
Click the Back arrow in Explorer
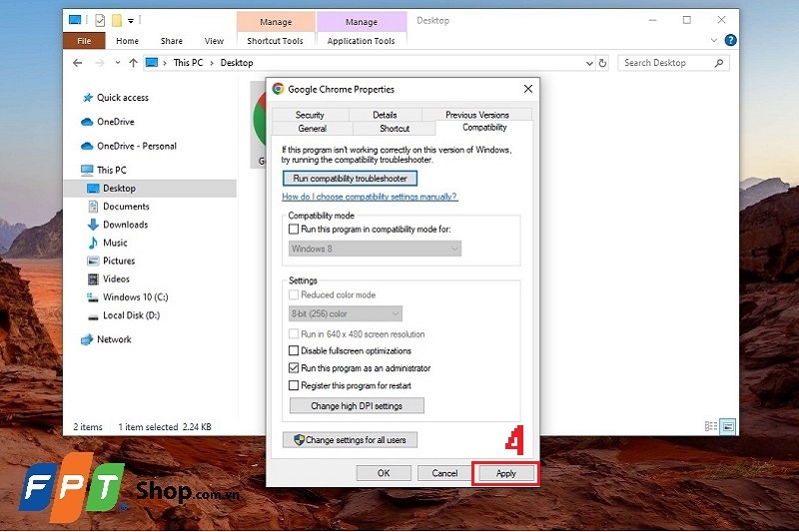(x=78, y=63)
